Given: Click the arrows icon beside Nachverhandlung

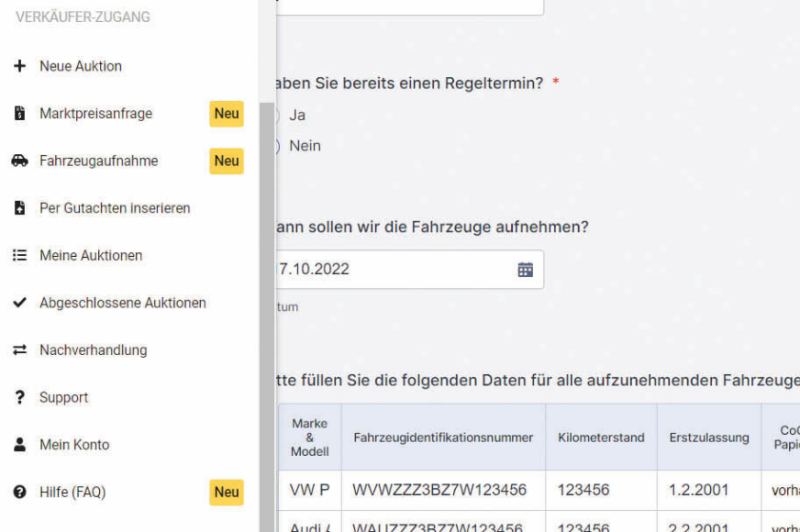Looking at the screenshot, I should pyautogui.click(x=19, y=350).
